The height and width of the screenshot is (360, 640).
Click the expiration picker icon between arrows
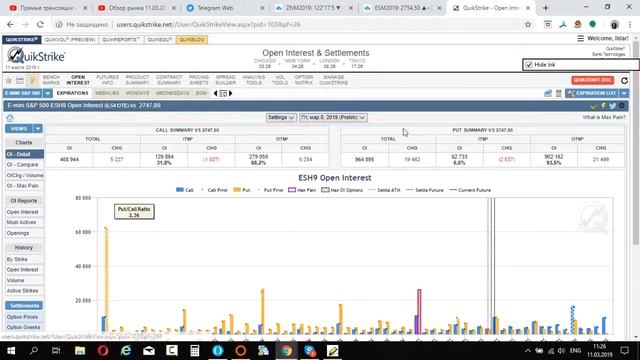coord(223,93)
